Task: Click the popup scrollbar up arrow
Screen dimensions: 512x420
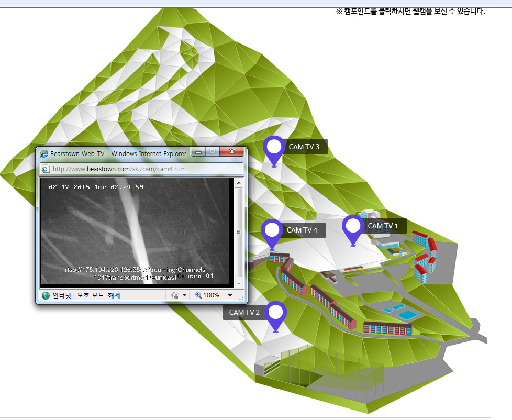Action: pos(238,182)
